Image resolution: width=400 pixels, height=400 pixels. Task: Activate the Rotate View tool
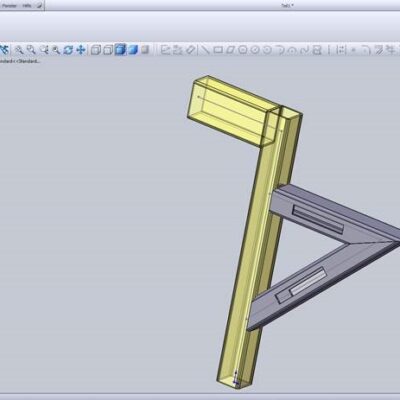(x=68, y=50)
